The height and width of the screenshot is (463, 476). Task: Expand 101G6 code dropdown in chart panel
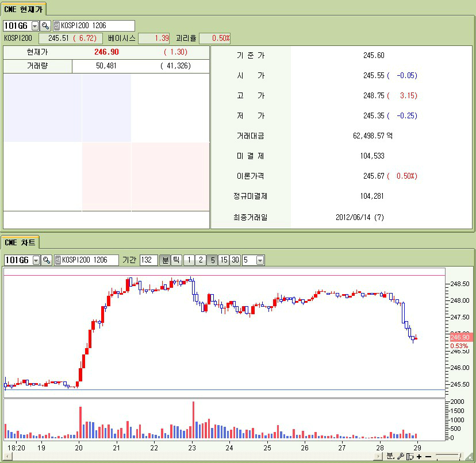(x=36, y=260)
